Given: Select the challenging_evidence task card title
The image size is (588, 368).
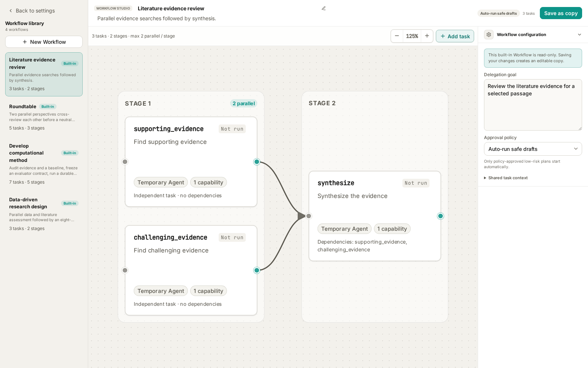Looking at the screenshot, I should pyautogui.click(x=171, y=237).
